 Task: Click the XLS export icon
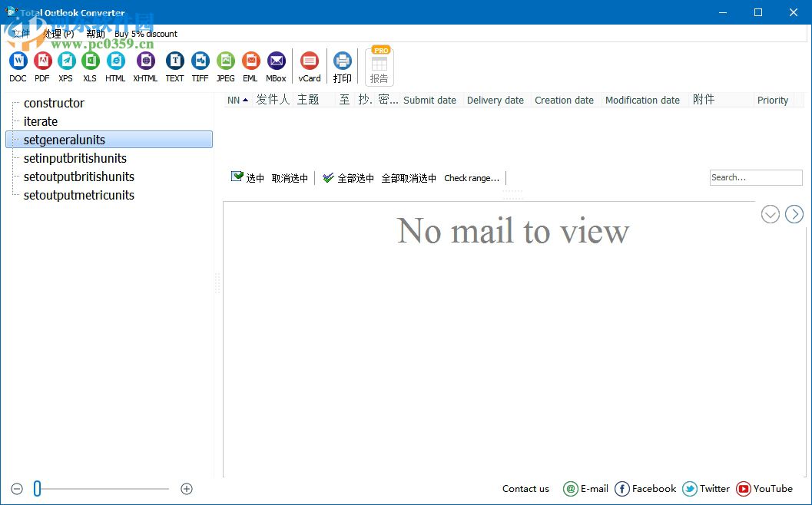(90, 60)
